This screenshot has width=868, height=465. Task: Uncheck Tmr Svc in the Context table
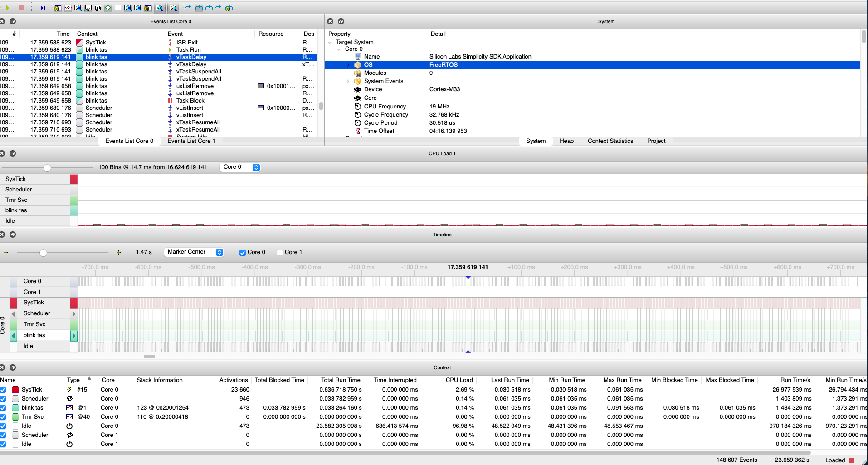pyautogui.click(x=3, y=417)
